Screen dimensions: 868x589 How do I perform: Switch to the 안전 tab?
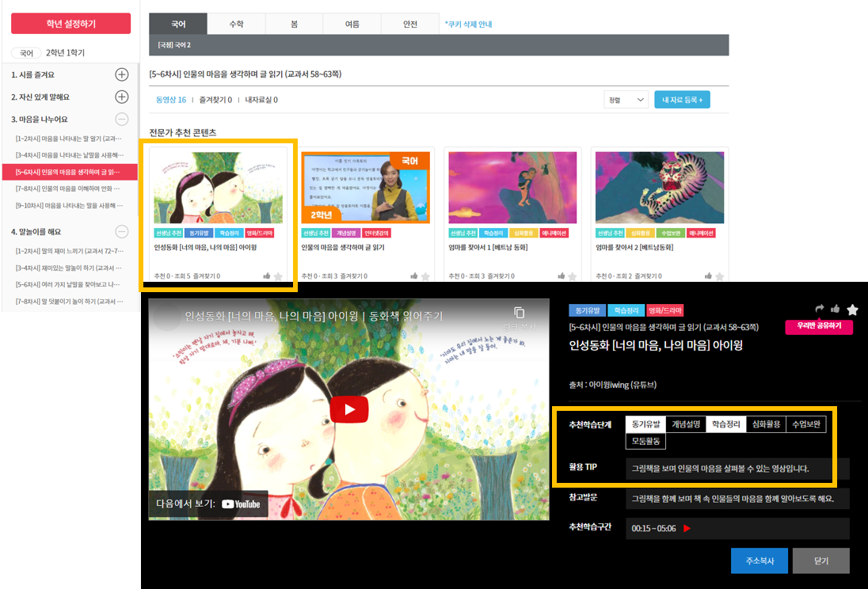410,24
